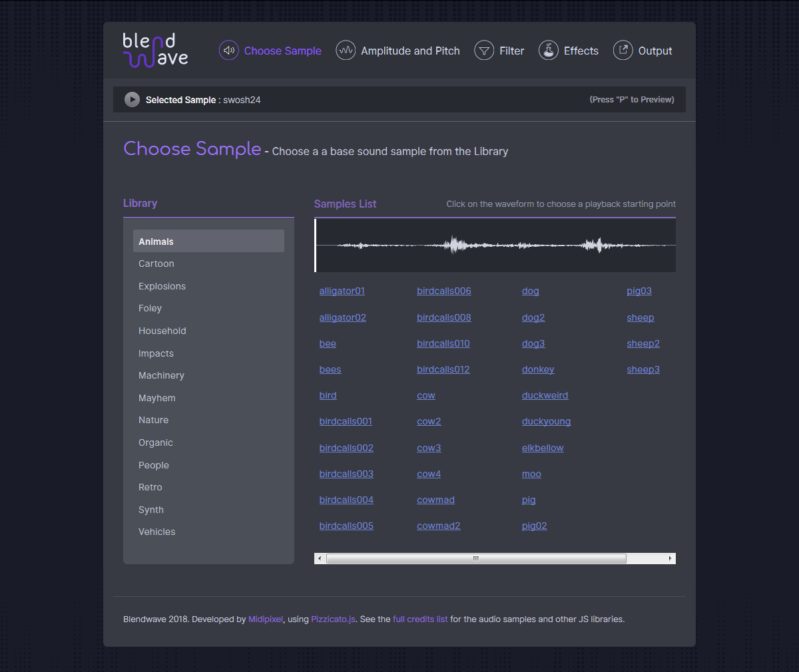
Task: Open the Amplitude and Pitch tab
Action: pos(410,51)
